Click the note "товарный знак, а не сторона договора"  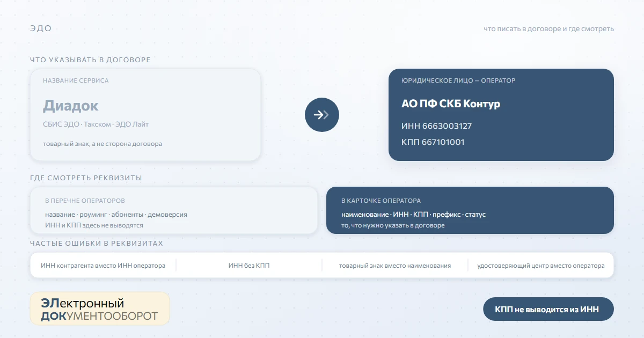pos(103,144)
